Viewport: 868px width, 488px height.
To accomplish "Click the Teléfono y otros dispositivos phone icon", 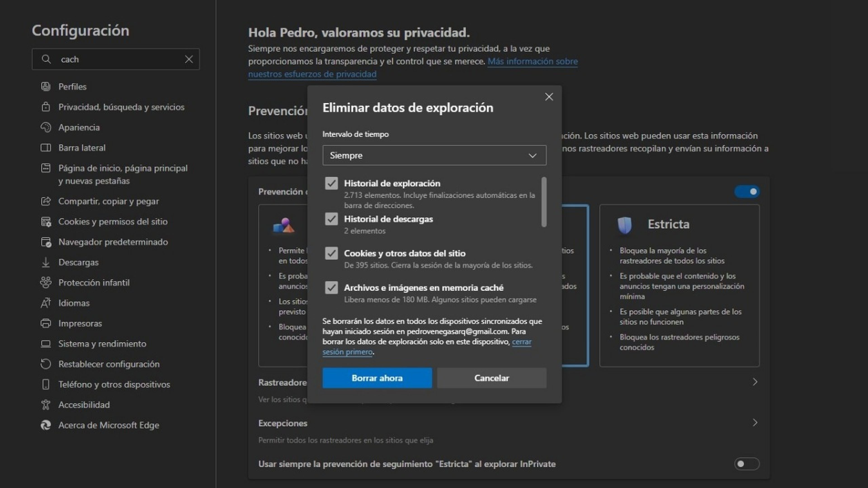I will click(x=46, y=384).
